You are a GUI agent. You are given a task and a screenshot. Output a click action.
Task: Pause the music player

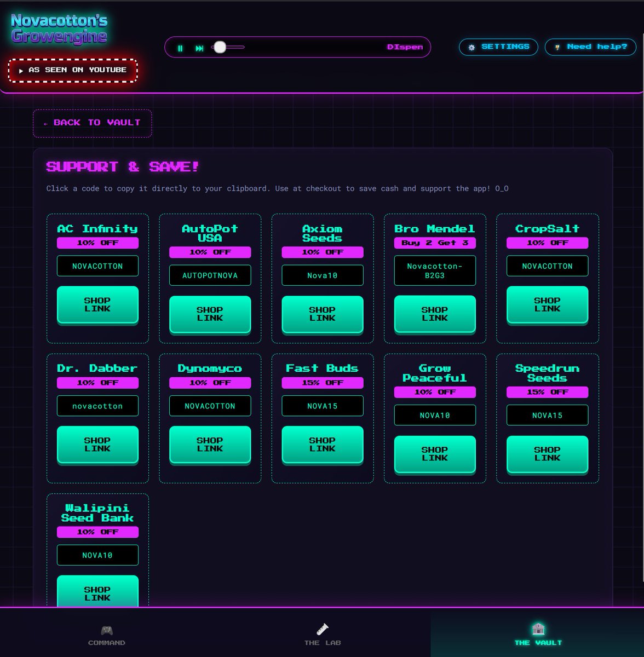180,48
